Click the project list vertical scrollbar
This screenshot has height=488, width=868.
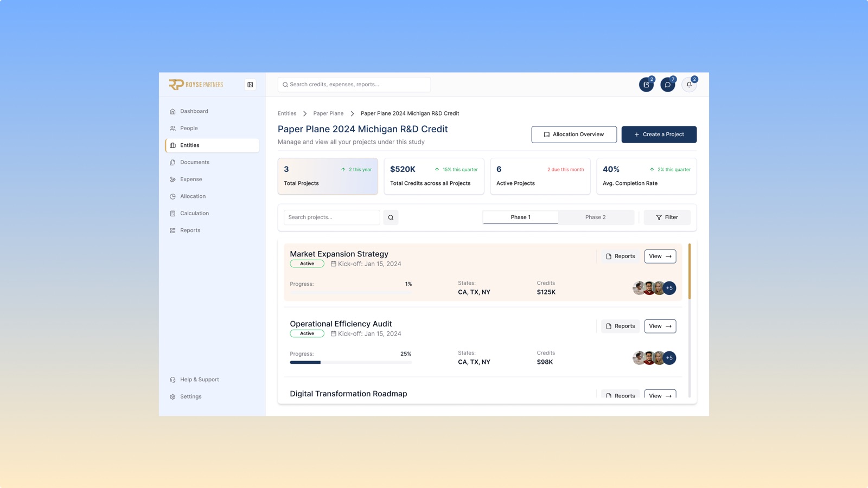point(690,271)
